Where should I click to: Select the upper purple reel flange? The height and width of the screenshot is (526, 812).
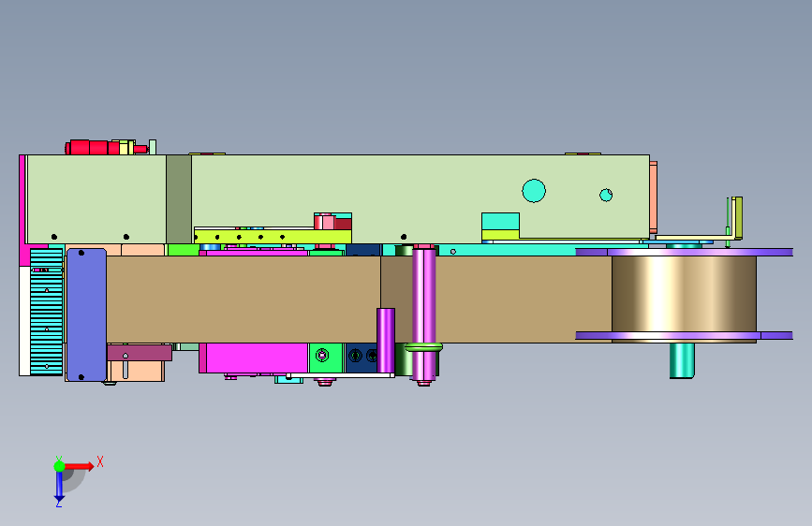click(684, 252)
